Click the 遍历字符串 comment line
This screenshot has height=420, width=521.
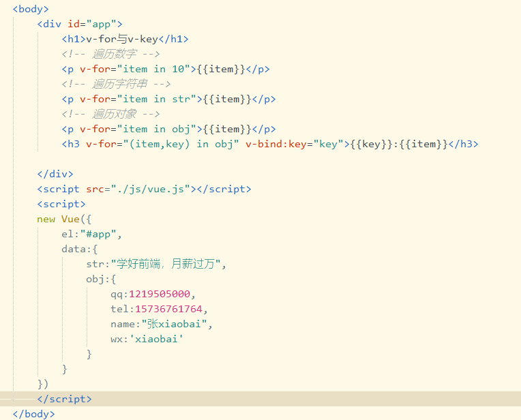116,84
